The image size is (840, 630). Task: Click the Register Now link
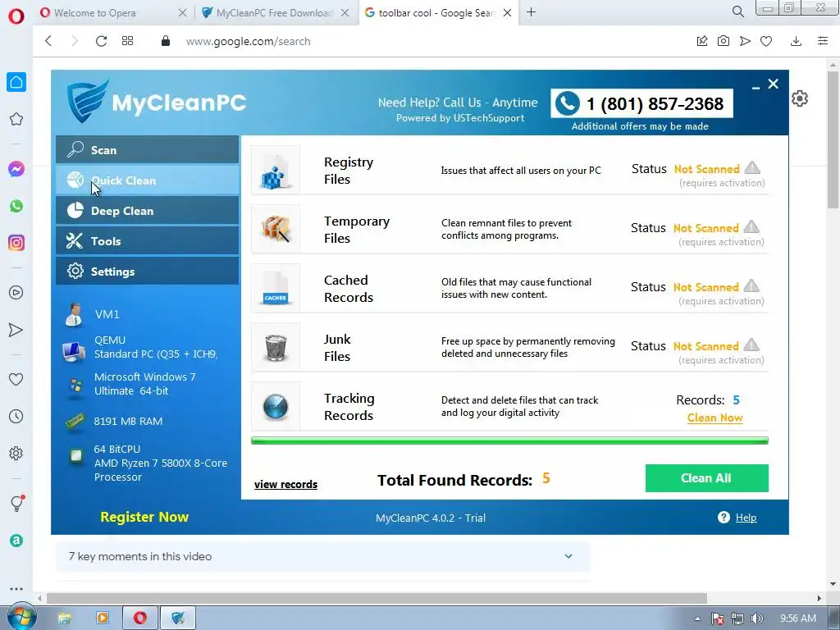[x=144, y=517]
